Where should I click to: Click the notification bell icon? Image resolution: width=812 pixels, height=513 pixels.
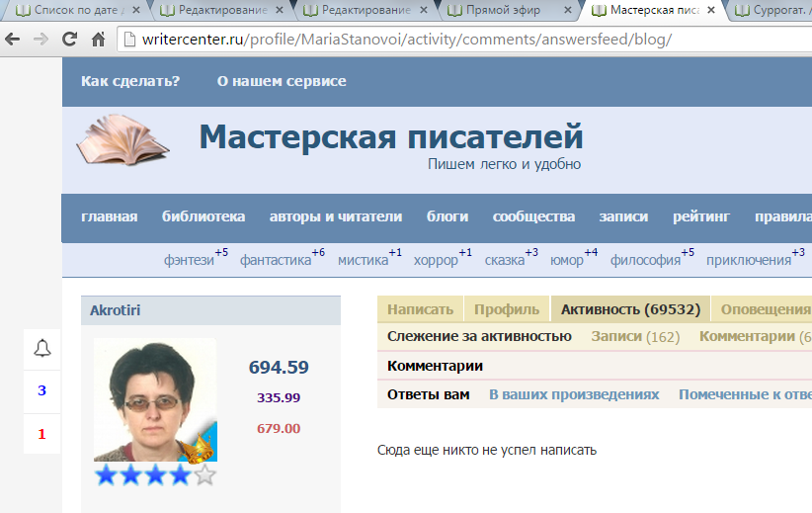[41, 348]
